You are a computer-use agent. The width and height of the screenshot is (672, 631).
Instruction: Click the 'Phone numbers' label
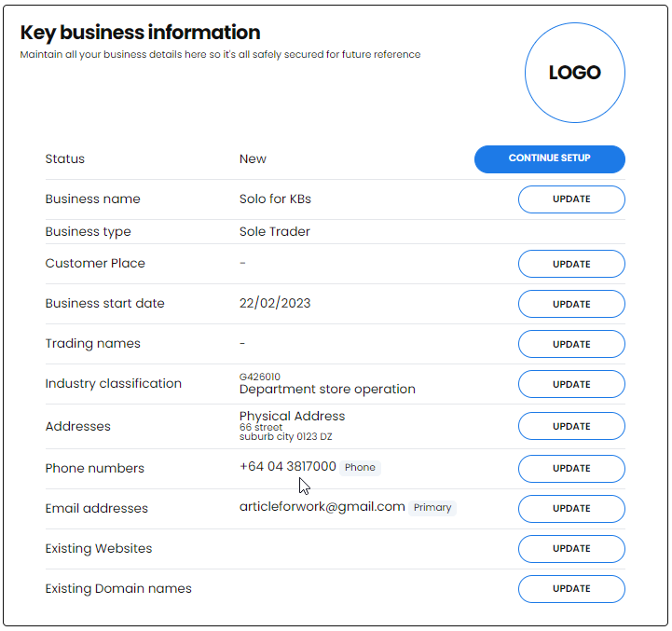pos(95,469)
